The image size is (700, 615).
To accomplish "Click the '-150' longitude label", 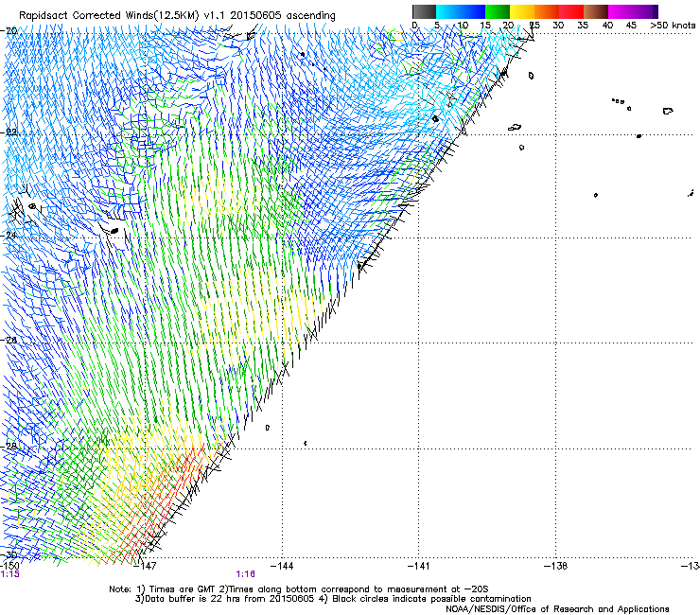I will 9,567.
